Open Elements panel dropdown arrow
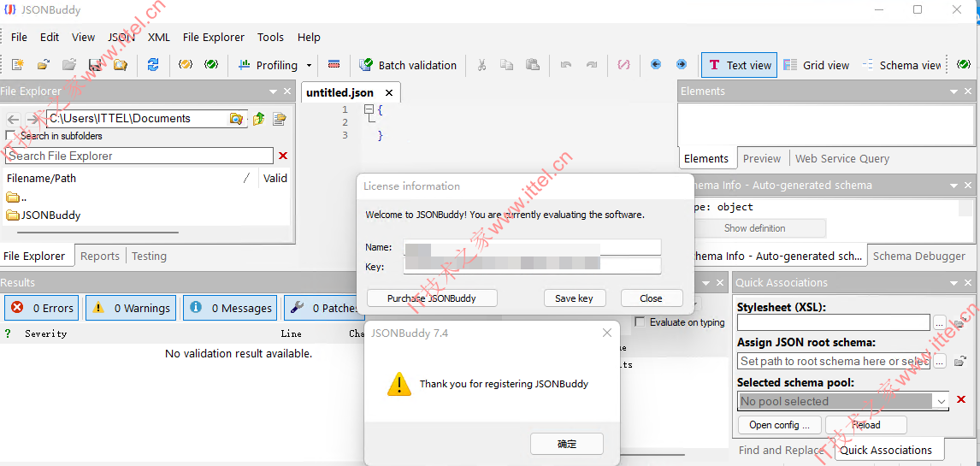 tap(953, 91)
